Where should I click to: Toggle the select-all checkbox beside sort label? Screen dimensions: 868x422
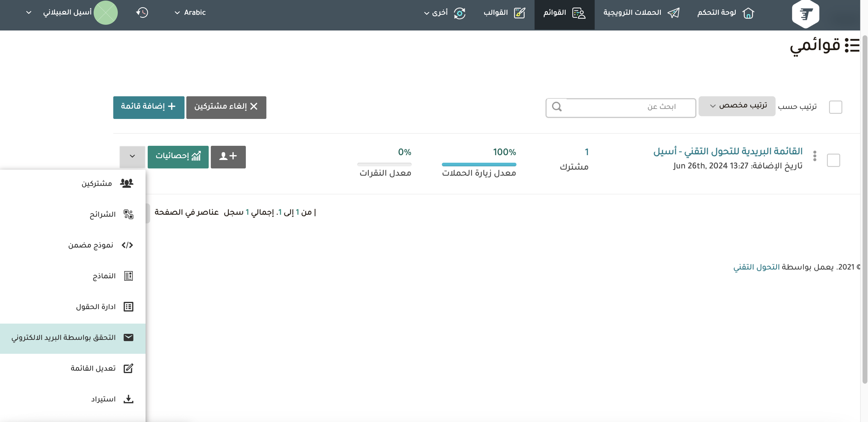coord(835,107)
